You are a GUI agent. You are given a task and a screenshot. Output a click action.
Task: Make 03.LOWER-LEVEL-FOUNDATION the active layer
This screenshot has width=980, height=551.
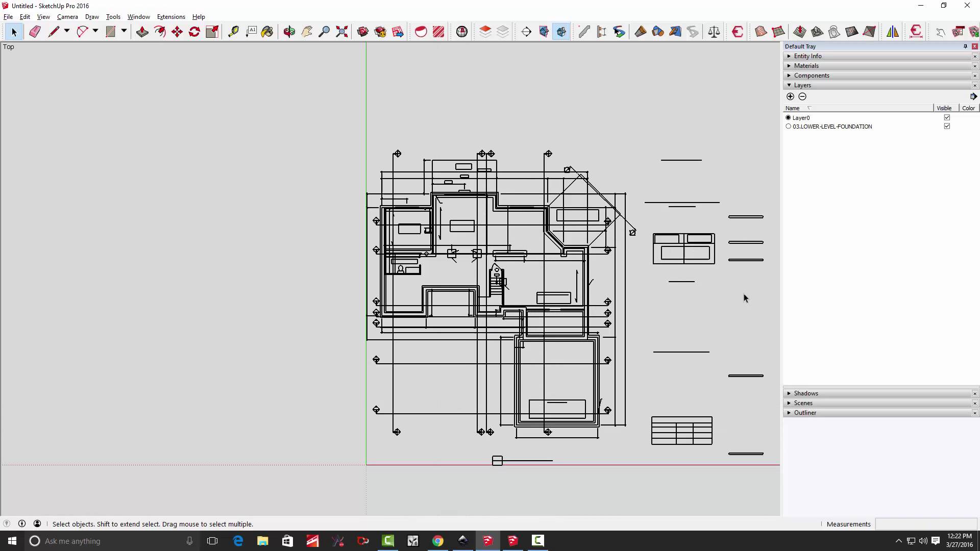[x=788, y=126]
